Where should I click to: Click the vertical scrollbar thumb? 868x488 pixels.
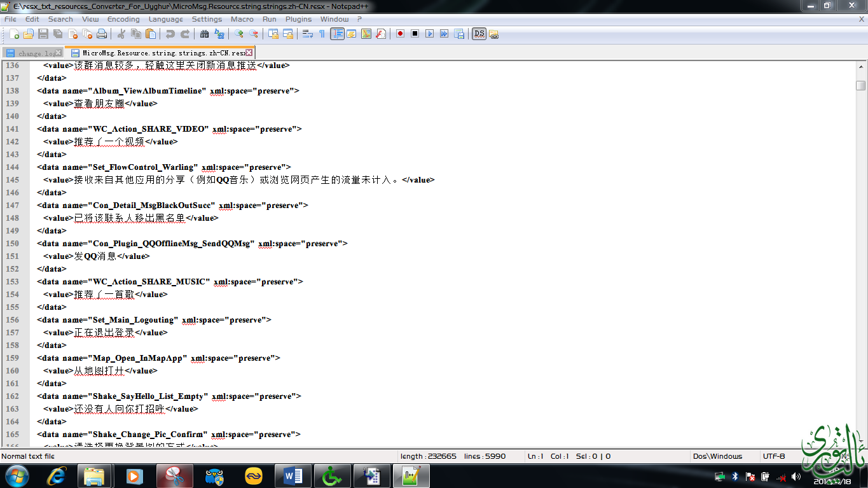click(860, 85)
